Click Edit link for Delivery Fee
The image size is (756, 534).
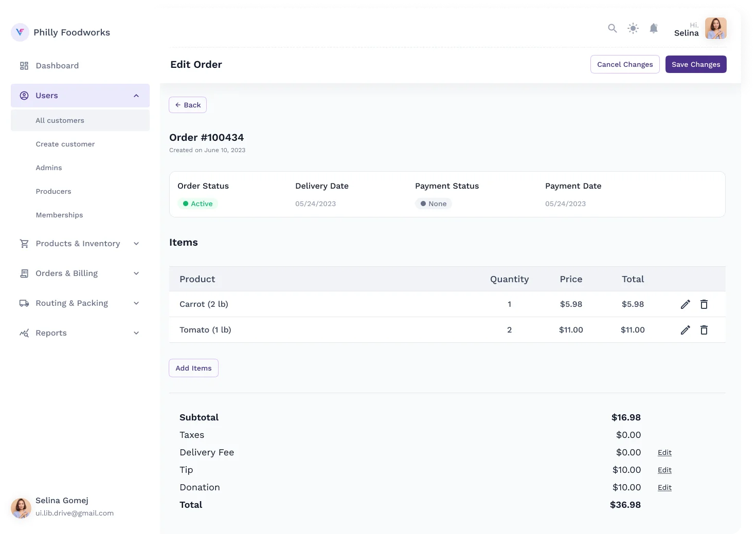point(664,452)
